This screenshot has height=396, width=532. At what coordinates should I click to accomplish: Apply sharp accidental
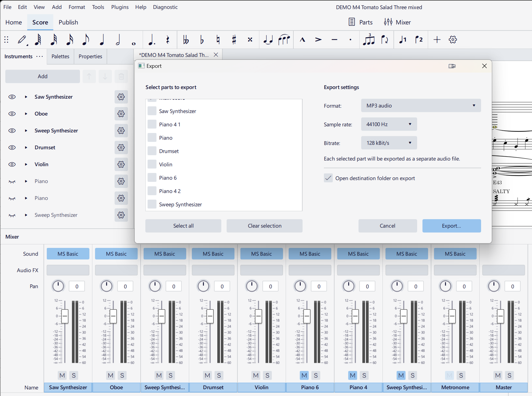[234, 40]
